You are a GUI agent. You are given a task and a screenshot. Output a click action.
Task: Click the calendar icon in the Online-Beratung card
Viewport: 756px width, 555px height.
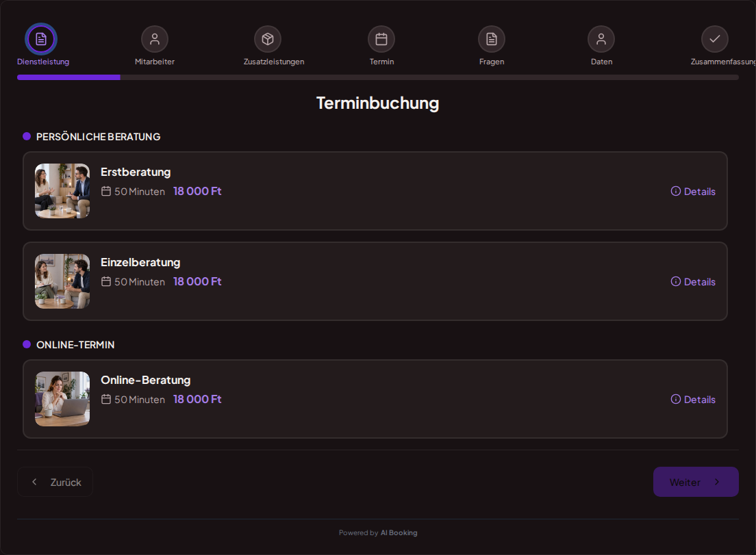pos(106,399)
